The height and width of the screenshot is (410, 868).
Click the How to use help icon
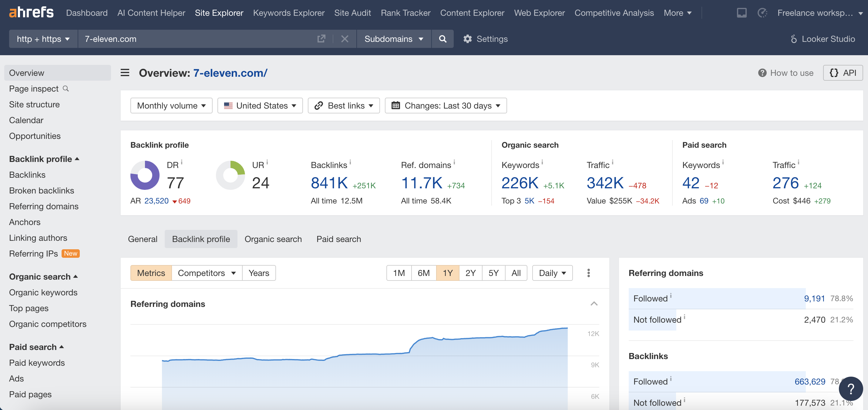762,73
